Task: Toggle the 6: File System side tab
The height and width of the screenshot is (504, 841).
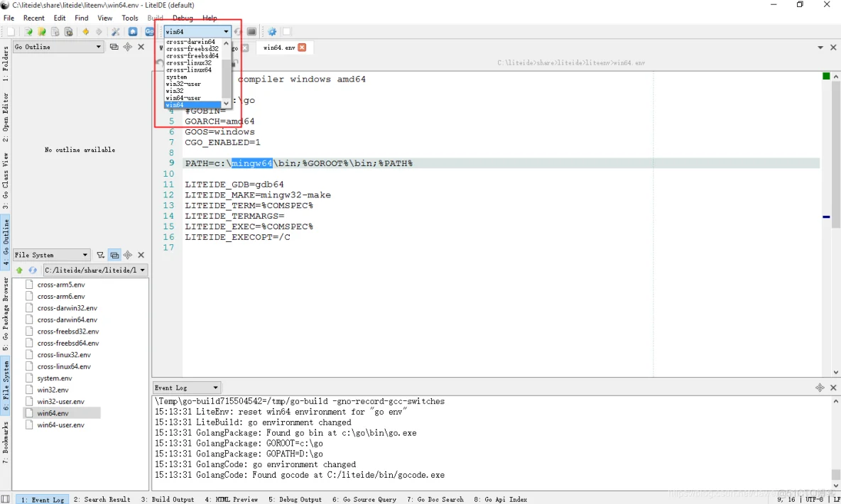Action: pos(6,385)
